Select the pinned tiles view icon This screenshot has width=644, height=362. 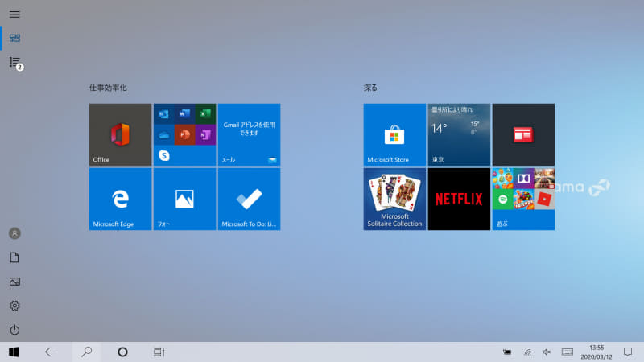coord(14,38)
